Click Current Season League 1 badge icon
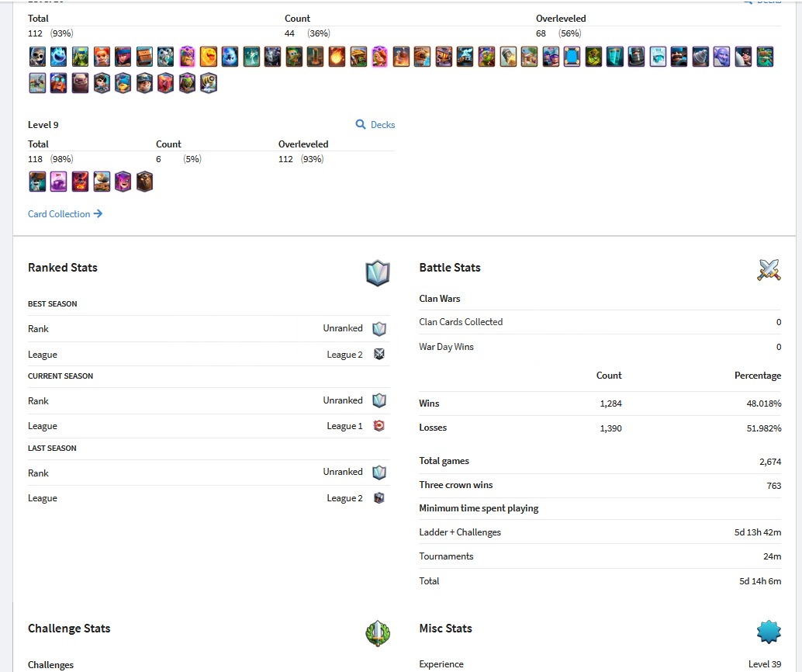Image resolution: width=802 pixels, height=672 pixels. (379, 426)
